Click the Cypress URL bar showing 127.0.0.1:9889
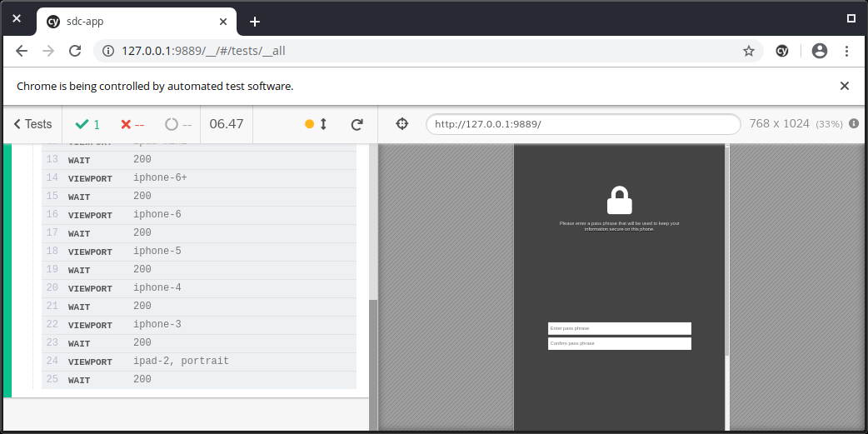868x434 pixels. [583, 124]
